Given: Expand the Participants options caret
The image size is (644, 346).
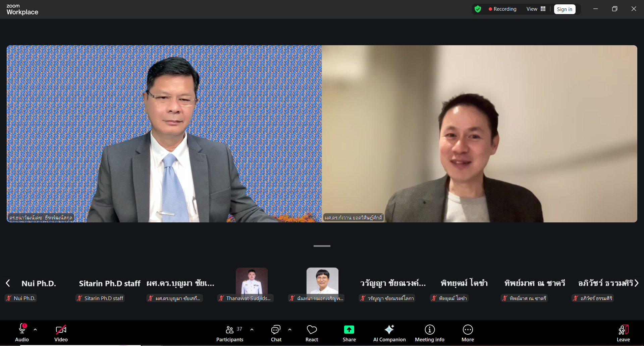Looking at the screenshot, I should point(252,330).
